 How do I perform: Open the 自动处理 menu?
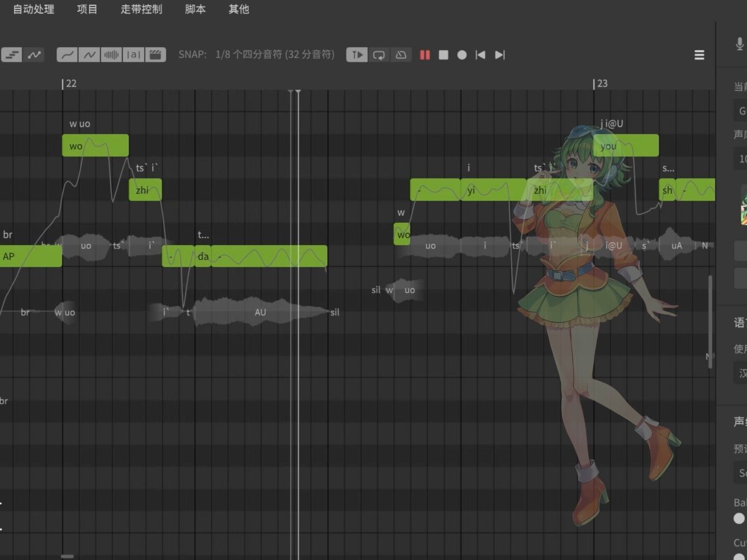tap(33, 9)
